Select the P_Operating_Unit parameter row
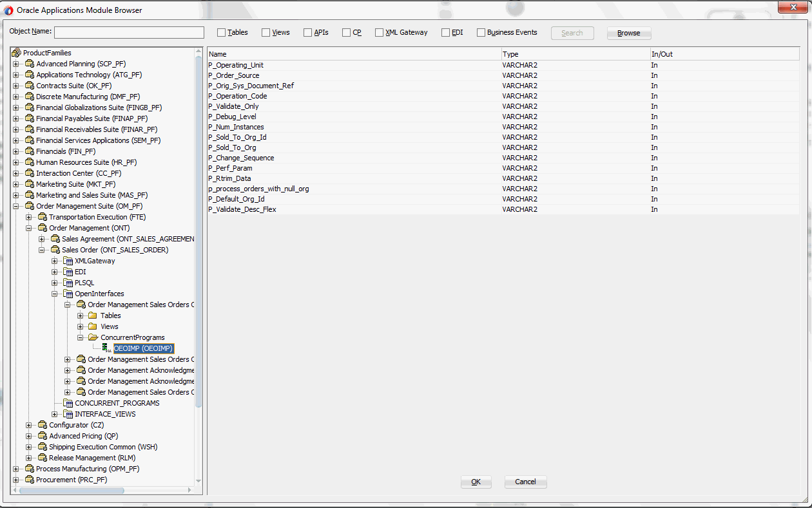Screen dimensions: 812x508 pyautogui.click(x=503, y=65)
